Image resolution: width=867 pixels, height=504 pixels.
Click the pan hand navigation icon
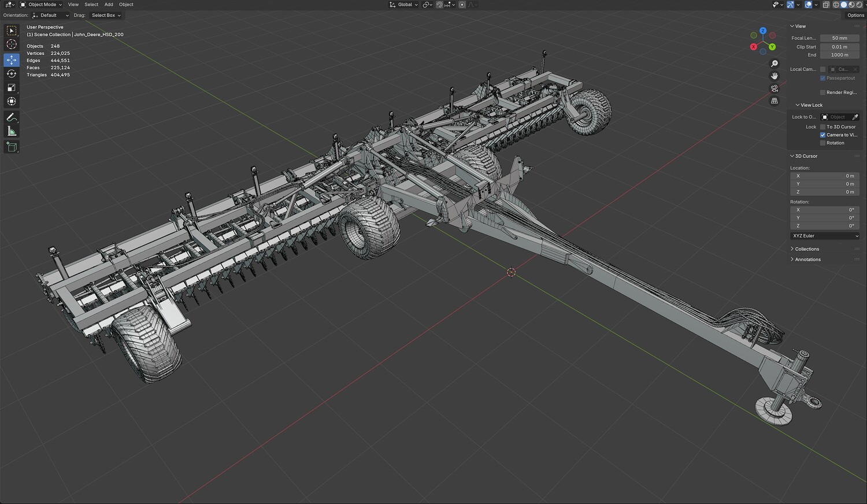(775, 76)
